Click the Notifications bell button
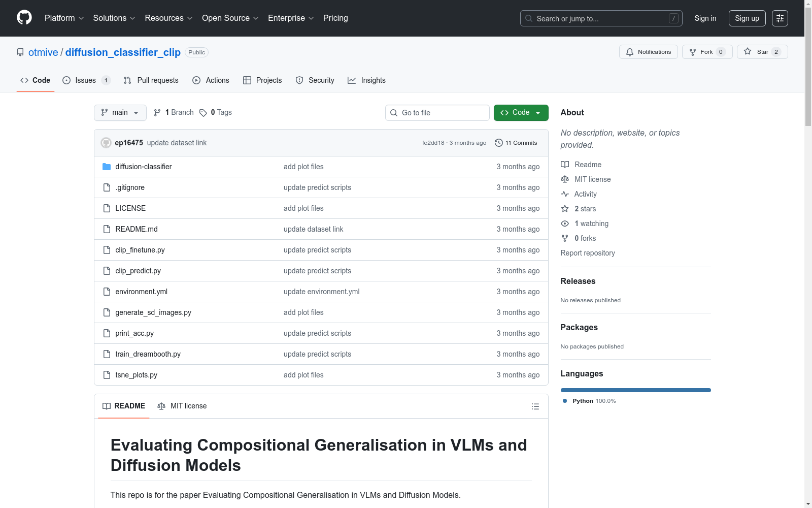Screen dimensions: 812x508 (648, 52)
